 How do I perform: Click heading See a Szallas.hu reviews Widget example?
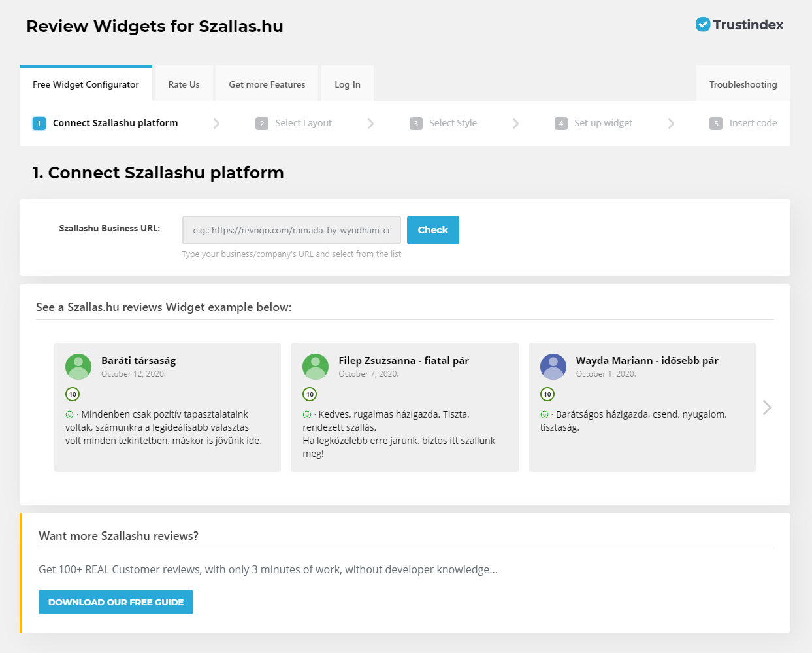[x=164, y=307]
